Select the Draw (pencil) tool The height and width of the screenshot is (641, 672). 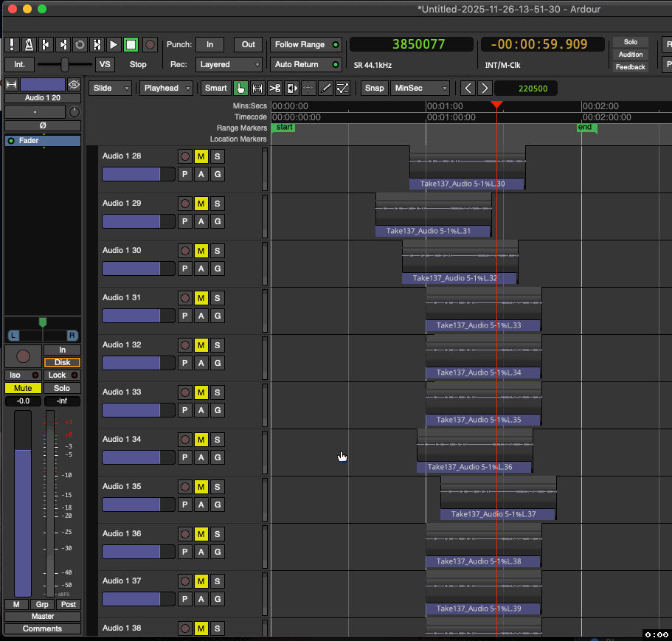click(325, 89)
